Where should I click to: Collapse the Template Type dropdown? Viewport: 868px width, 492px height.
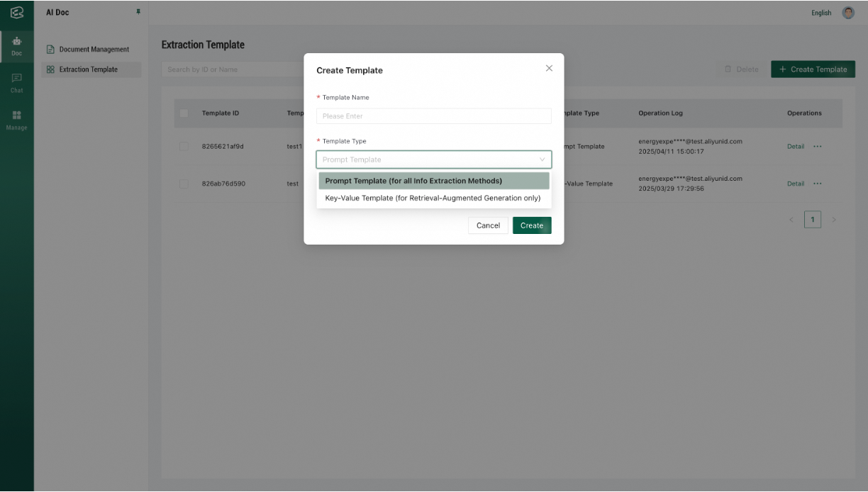[542, 160]
